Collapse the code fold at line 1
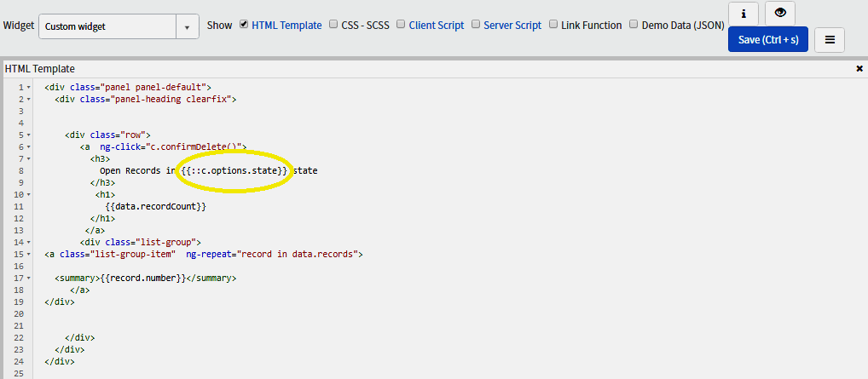868x379 pixels. coord(30,87)
